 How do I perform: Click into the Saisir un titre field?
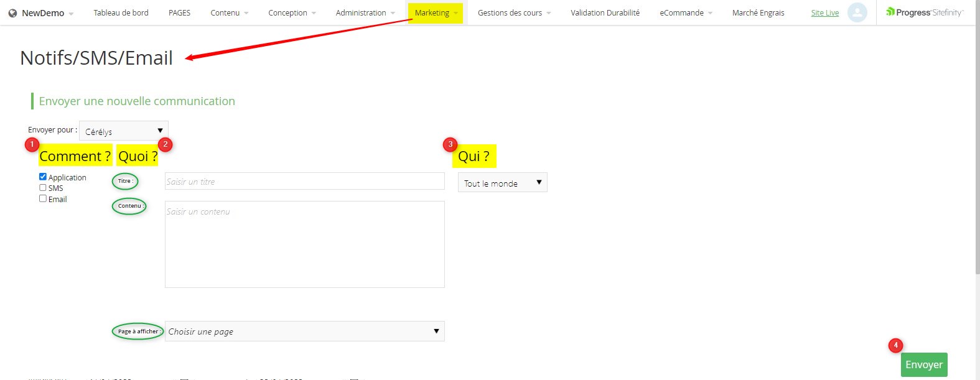304,182
